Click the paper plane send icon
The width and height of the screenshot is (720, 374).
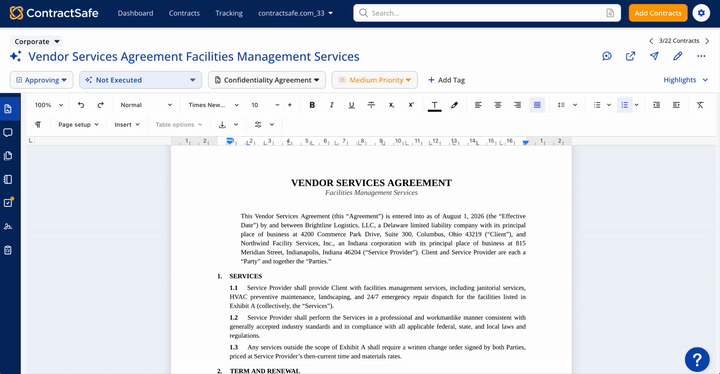tap(654, 56)
